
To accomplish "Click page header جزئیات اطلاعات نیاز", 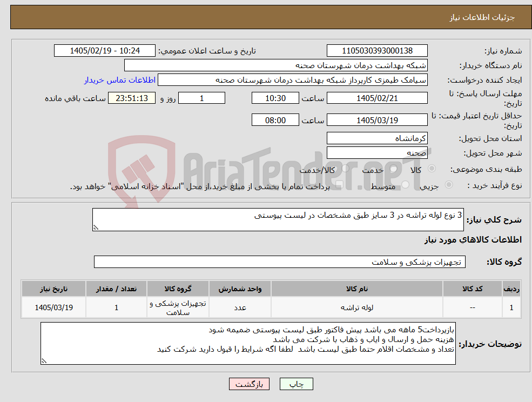I will point(482,17).
